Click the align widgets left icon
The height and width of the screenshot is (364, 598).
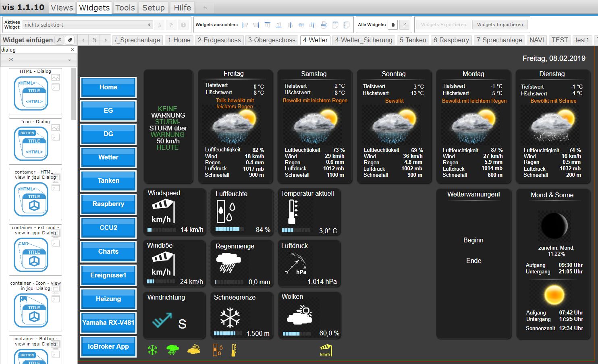coord(245,25)
